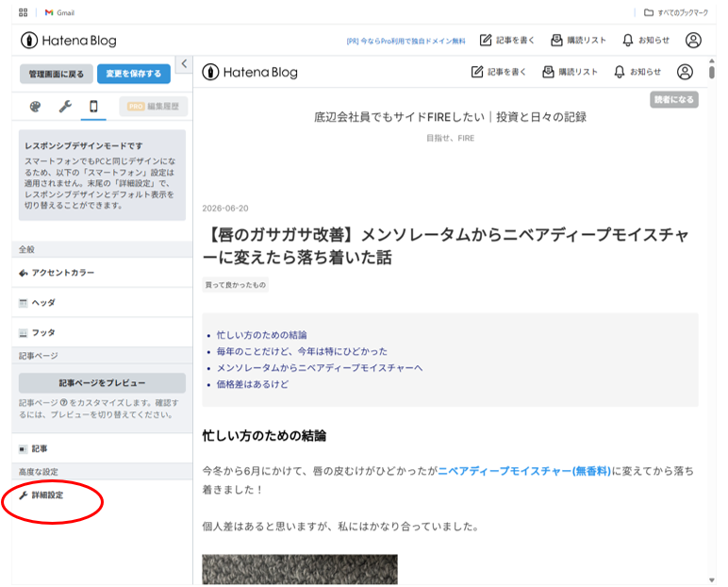Screen dimensions: 728x587
Task: Open the ニベアディープモイスチャー(無香料) link
Action: 524,471
